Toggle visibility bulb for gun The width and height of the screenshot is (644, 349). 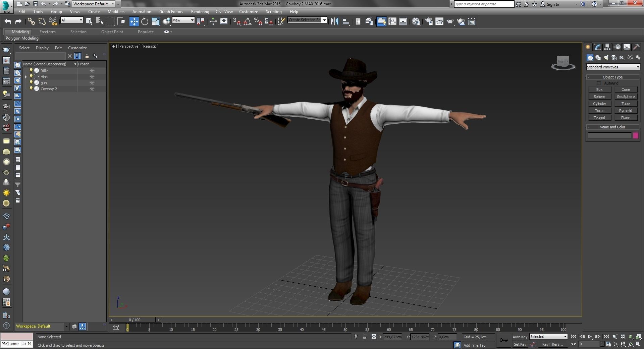[x=31, y=82]
